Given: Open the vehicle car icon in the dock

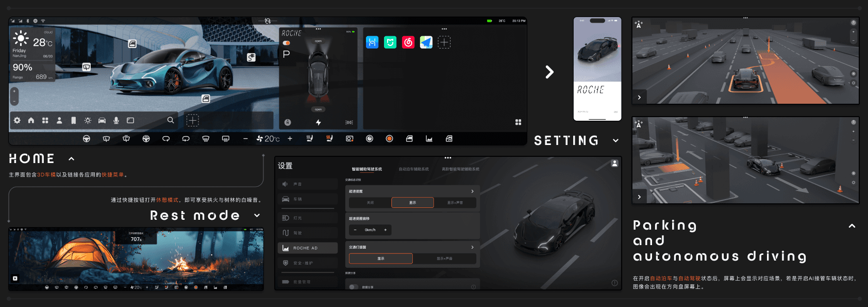Looking at the screenshot, I should (x=102, y=120).
